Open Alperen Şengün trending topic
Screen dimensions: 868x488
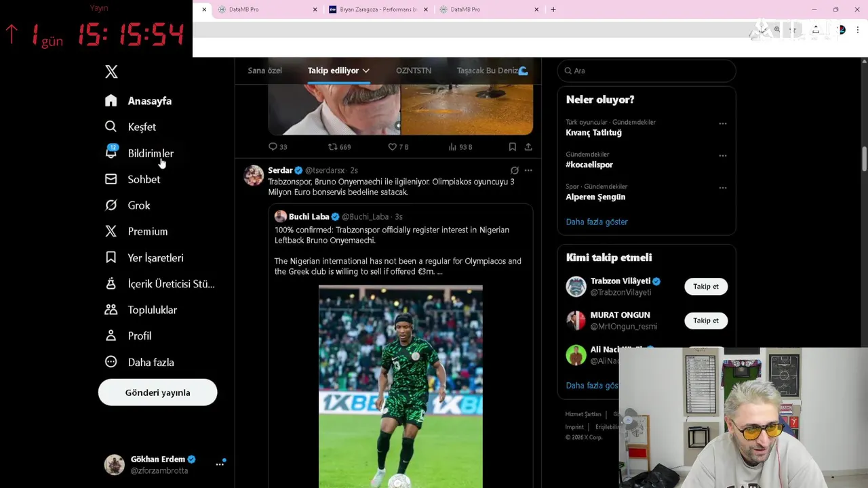595,197
